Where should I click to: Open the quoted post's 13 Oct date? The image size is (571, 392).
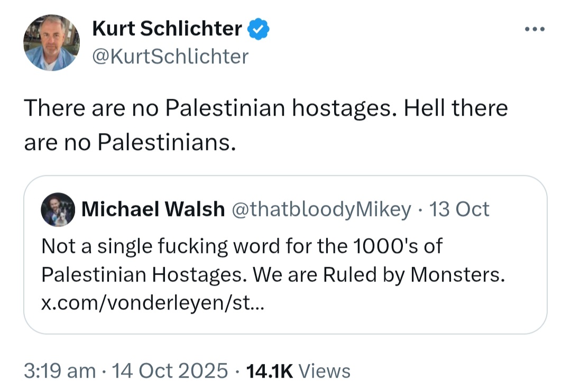point(459,210)
